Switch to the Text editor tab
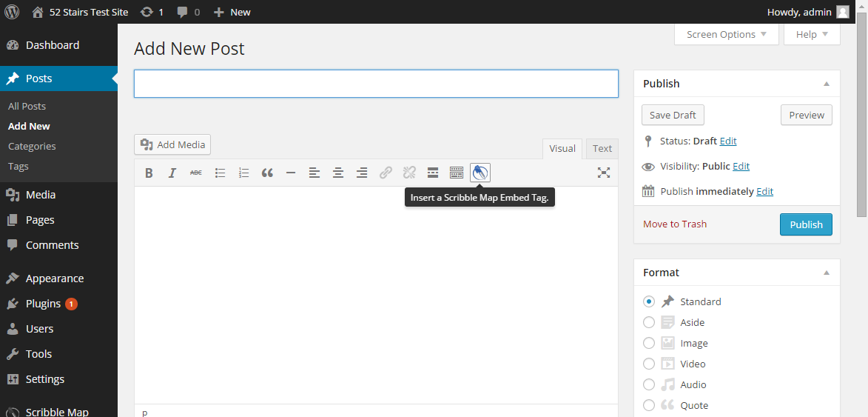Viewport: 868px width, 417px height. tap(602, 148)
